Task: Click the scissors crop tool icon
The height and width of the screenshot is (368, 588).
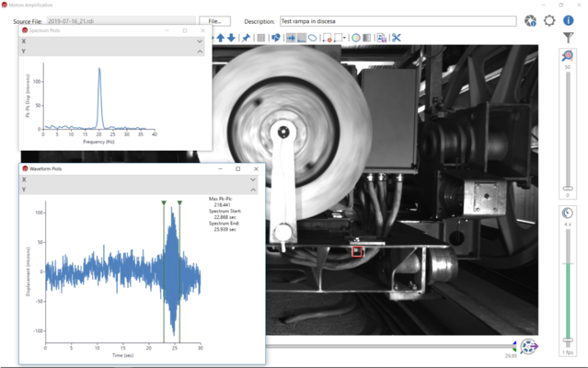Action: (397, 38)
